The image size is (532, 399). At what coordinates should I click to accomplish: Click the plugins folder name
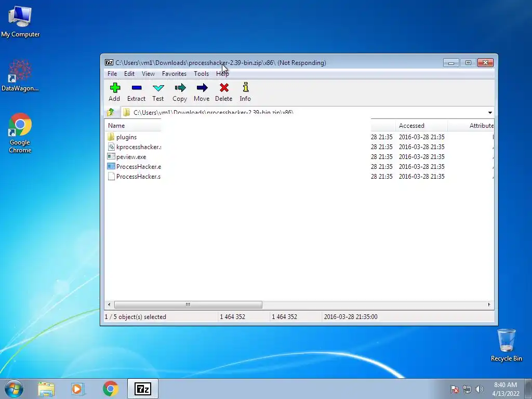click(127, 137)
